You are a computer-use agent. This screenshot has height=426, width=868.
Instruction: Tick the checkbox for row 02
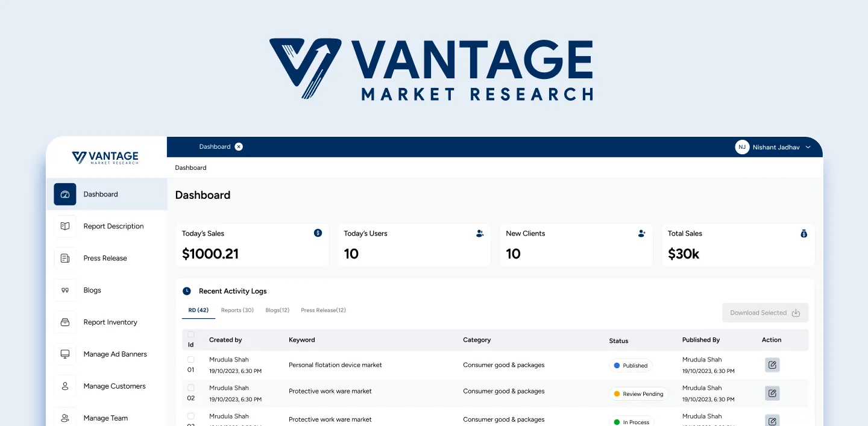pos(191,387)
